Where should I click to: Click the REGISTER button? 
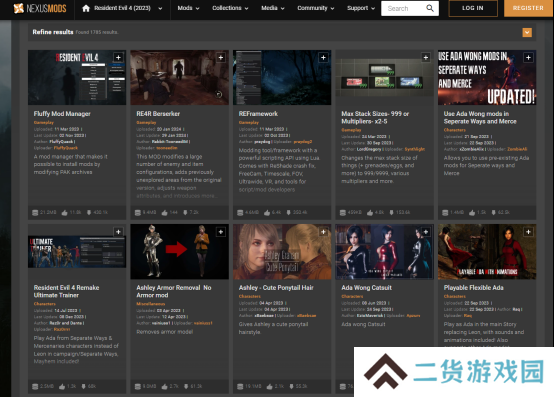point(528,8)
